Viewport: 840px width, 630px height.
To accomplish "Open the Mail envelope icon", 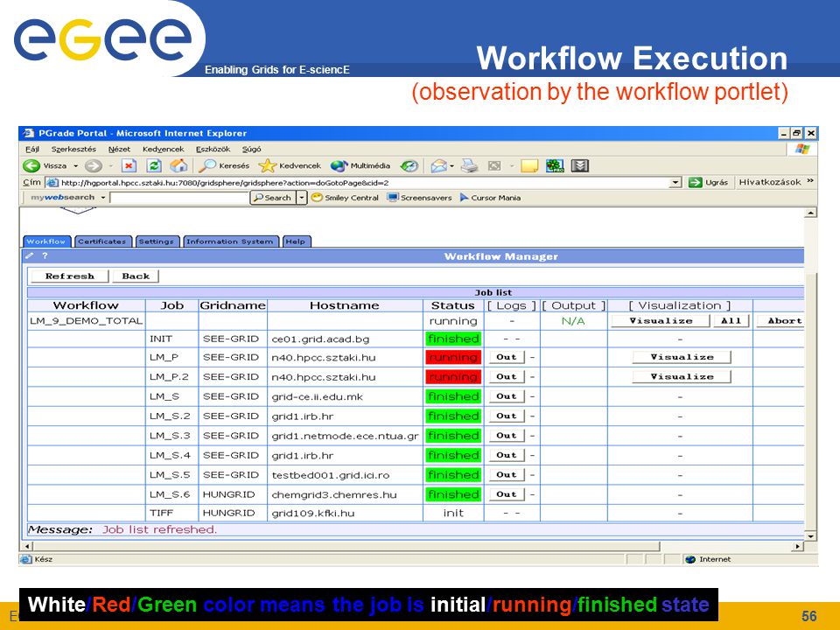I will click(438, 166).
